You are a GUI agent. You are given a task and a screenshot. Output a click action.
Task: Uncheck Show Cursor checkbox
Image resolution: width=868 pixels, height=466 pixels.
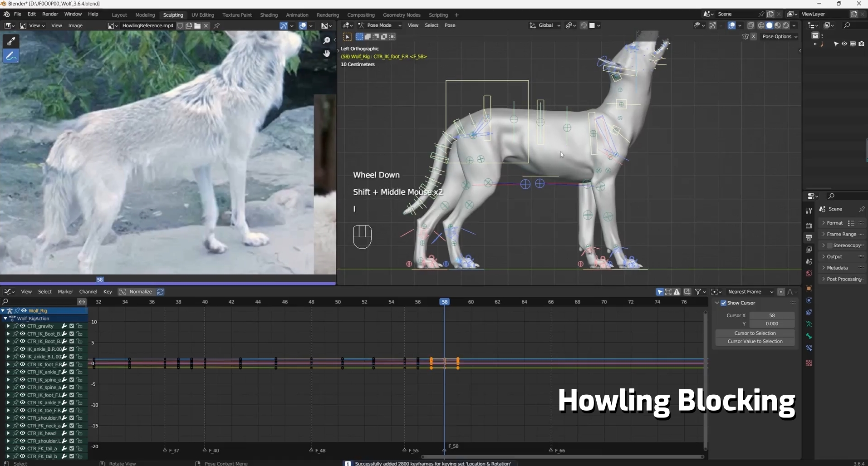click(724, 303)
